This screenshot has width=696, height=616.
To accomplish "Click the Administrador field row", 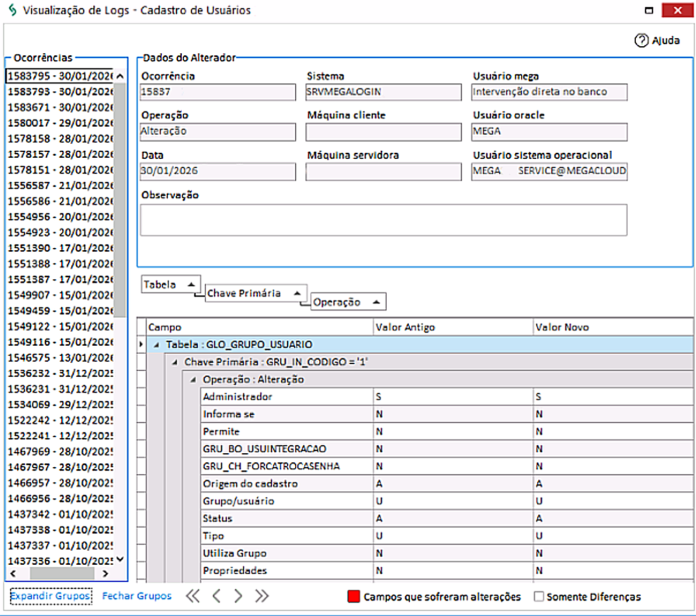I will tap(447, 396).
